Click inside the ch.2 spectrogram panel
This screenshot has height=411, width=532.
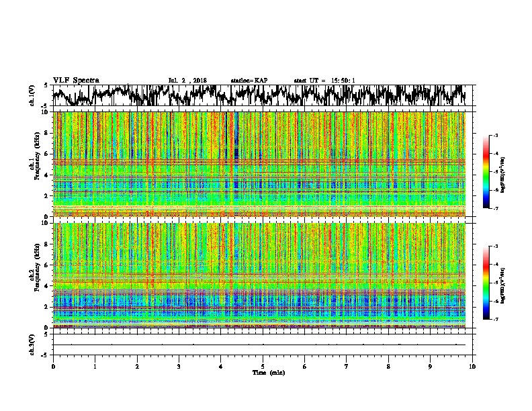coord(259,275)
